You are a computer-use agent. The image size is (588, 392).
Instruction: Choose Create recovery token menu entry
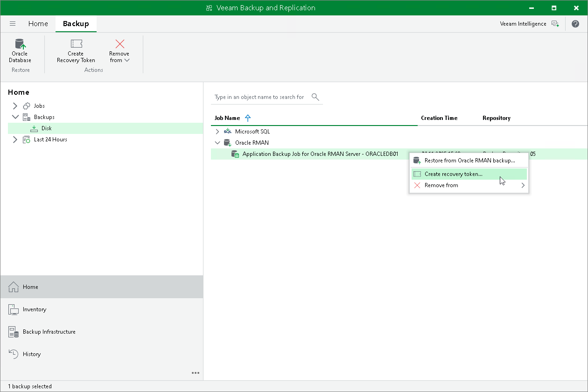click(x=469, y=174)
